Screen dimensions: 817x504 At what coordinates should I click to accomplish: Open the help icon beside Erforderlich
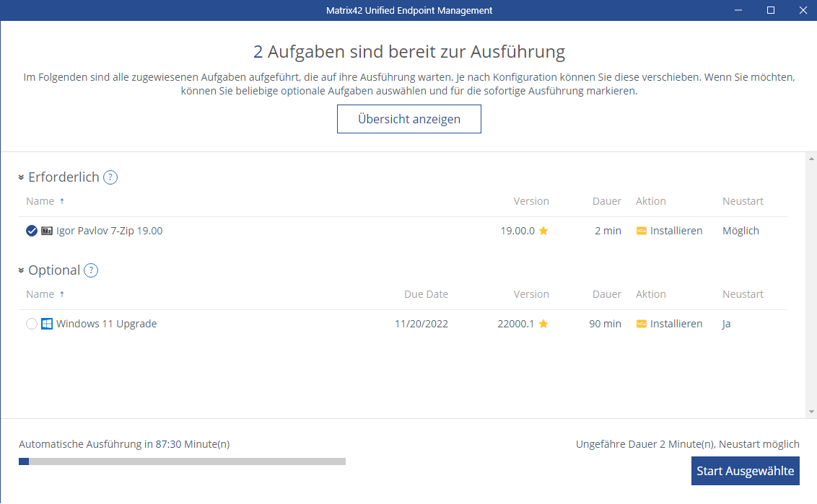coord(110,177)
